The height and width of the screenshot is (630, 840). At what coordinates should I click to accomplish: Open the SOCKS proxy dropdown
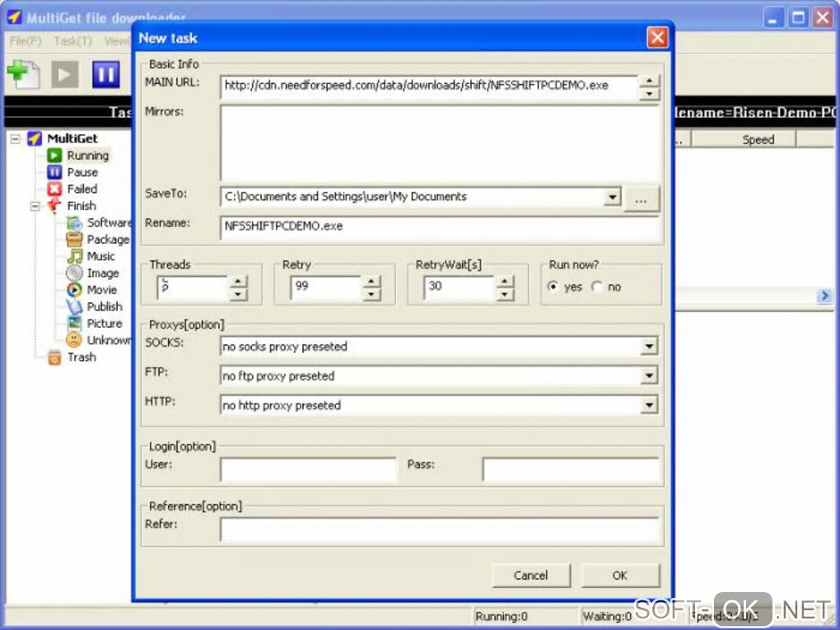(649, 347)
